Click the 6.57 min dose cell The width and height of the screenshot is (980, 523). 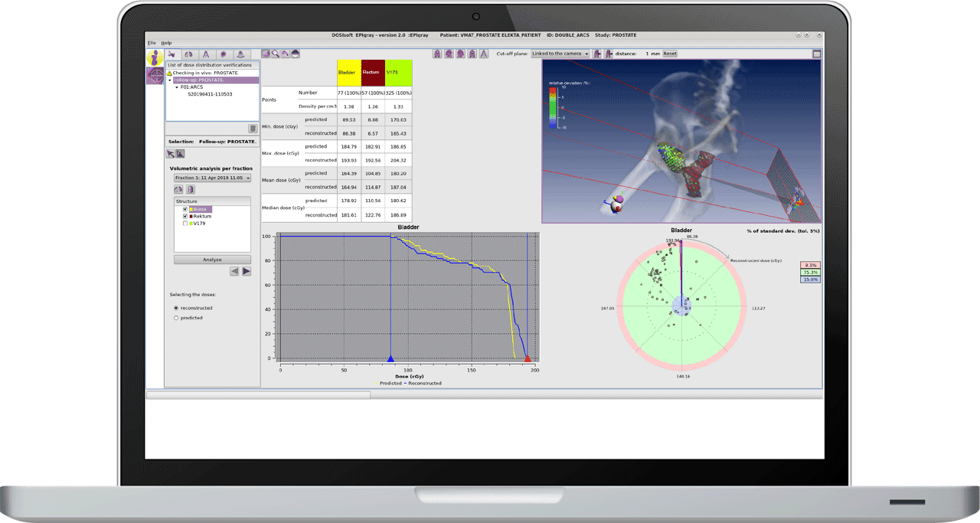373,133
